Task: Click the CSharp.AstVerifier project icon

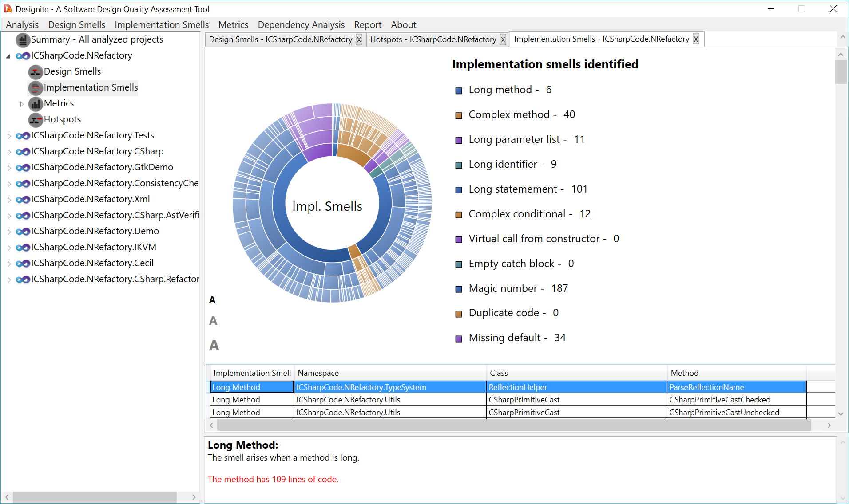Action: pos(23,216)
